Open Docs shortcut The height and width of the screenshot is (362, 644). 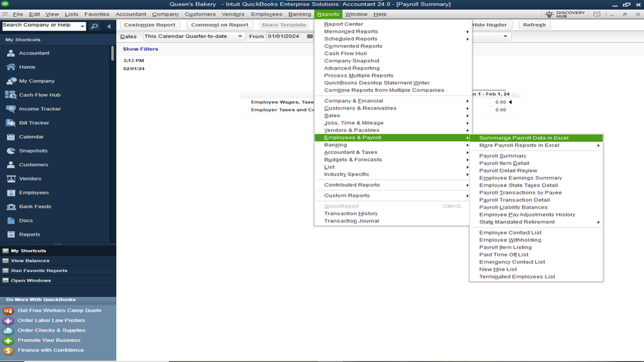tap(26, 220)
